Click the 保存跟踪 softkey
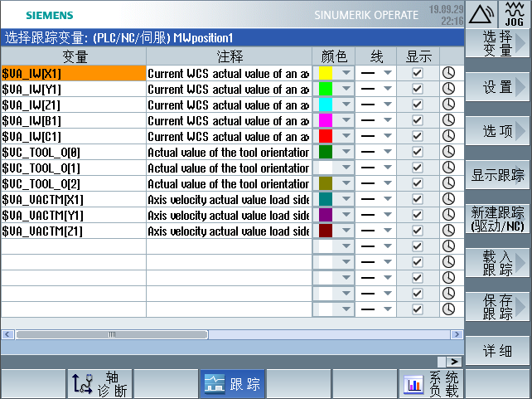 click(497, 306)
